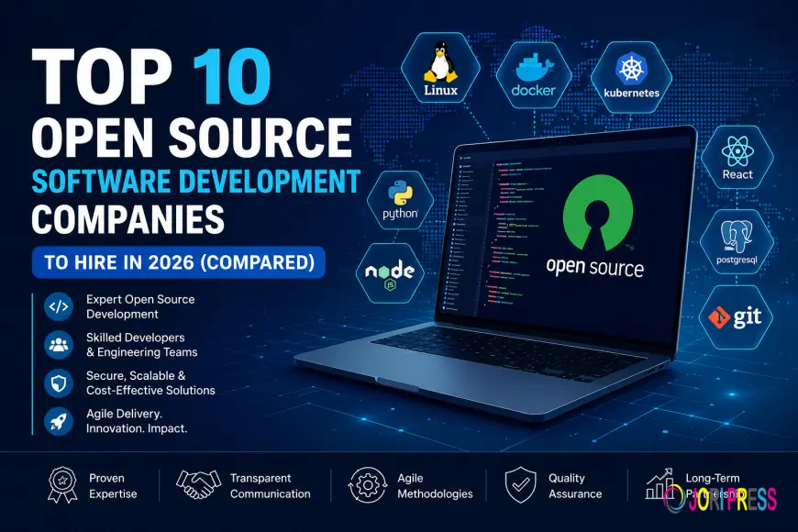Select the Kubernetes wheel hexagon icon
The width and height of the screenshot is (798, 532).
click(x=631, y=77)
